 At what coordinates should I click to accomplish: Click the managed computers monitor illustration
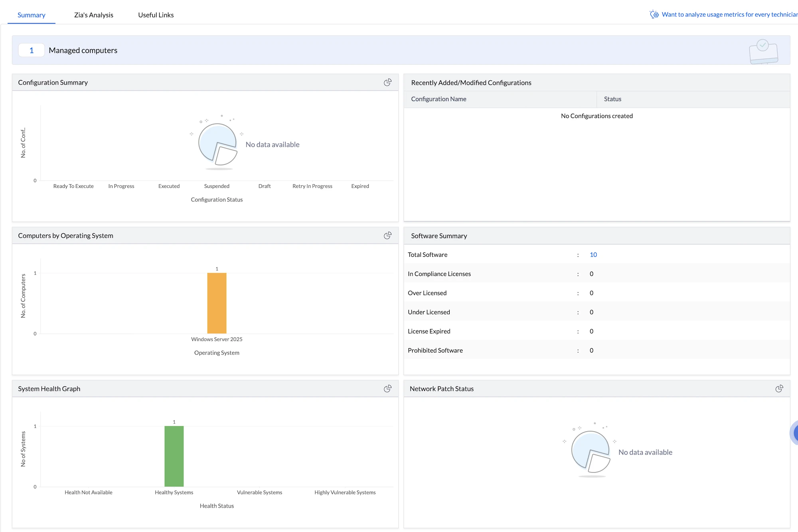(764, 51)
